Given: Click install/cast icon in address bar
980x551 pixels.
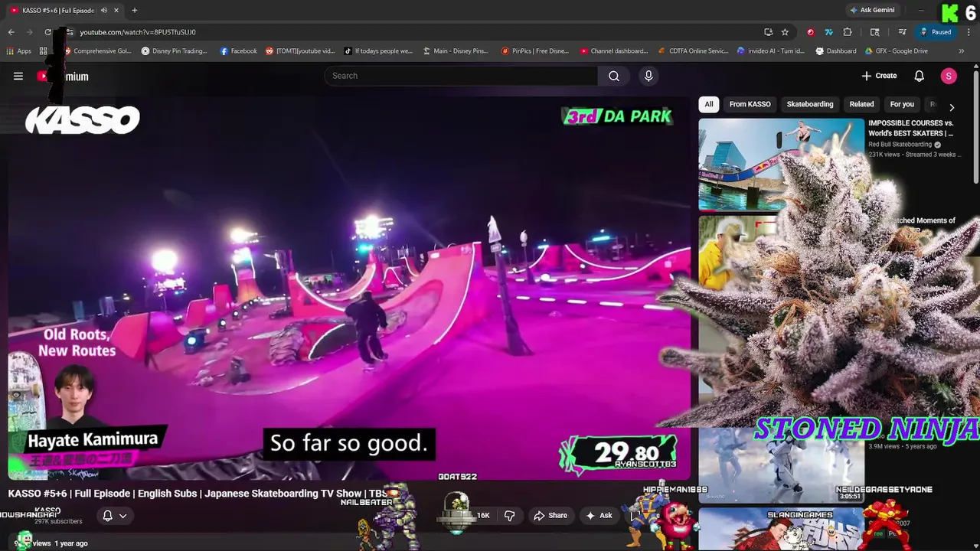Looking at the screenshot, I should point(768,32).
